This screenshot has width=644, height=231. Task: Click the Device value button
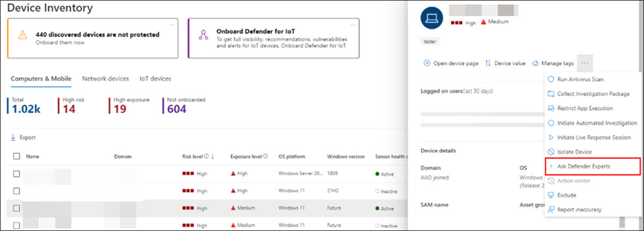point(505,63)
